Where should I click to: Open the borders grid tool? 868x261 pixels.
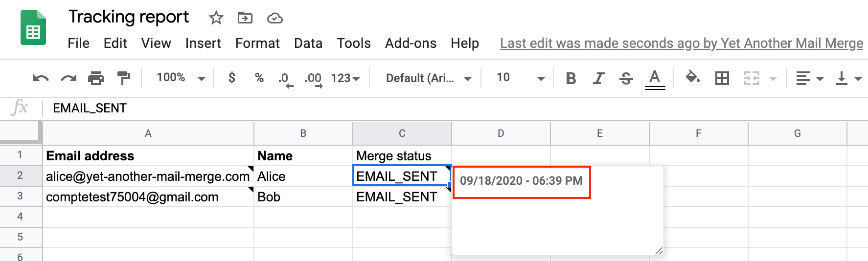click(722, 78)
